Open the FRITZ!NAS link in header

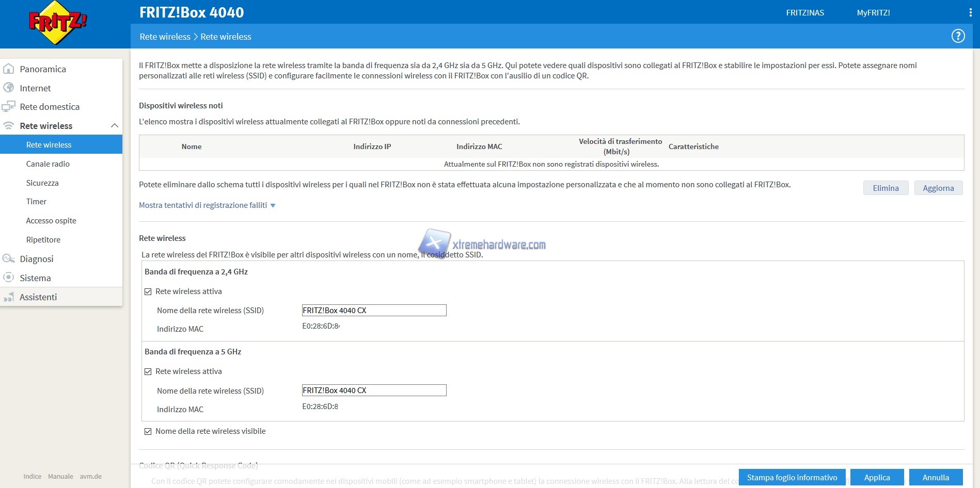805,13
